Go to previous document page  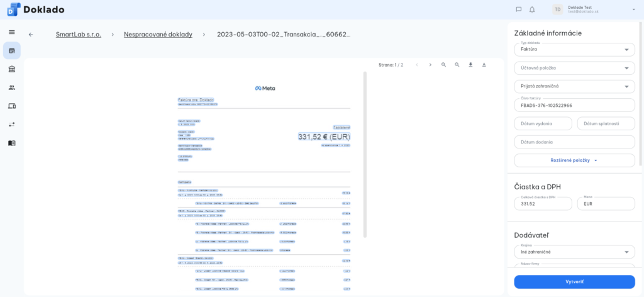click(x=417, y=65)
